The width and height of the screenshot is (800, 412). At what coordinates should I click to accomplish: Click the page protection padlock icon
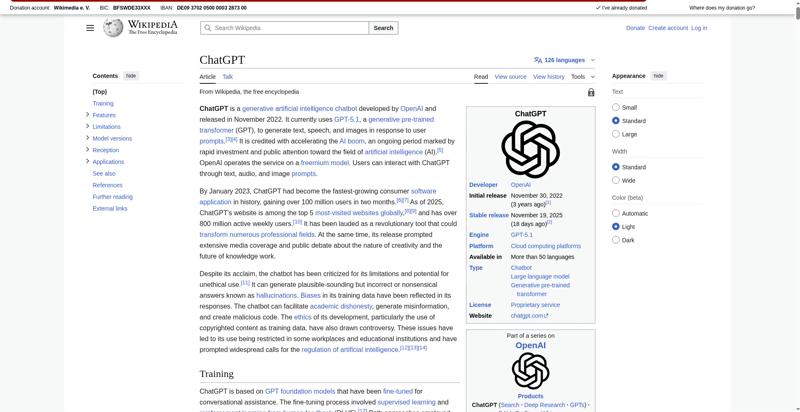(591, 92)
